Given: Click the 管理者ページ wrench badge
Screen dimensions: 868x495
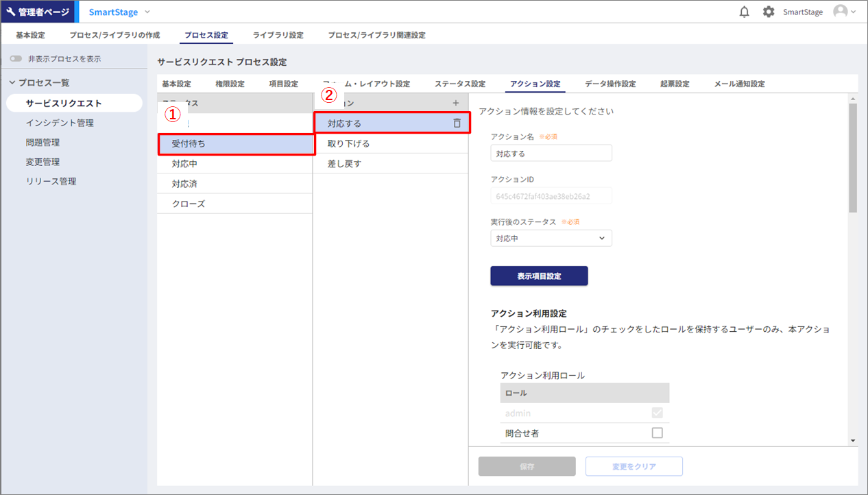Looking at the screenshot, I should pos(38,12).
